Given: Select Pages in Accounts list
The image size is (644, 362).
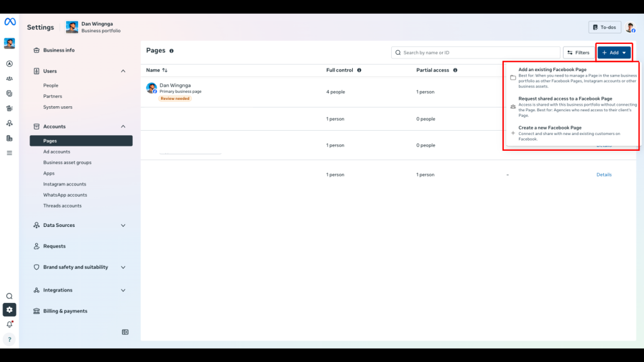Looking at the screenshot, I should (81, 141).
